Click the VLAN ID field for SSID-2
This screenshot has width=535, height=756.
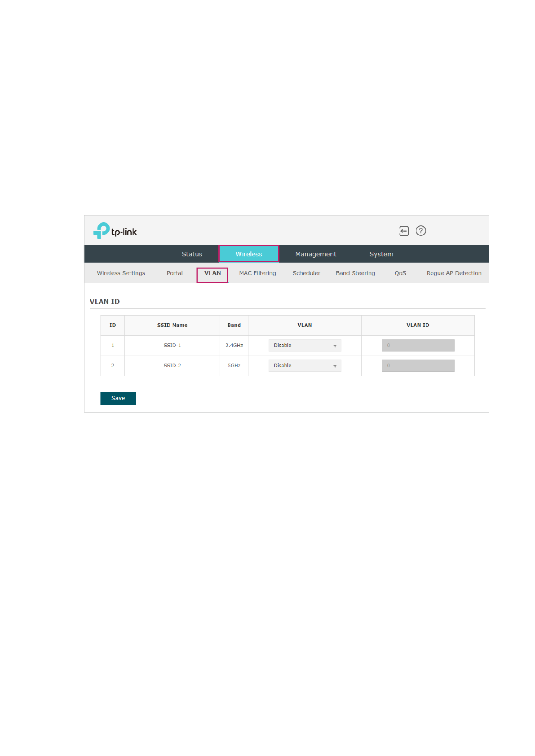click(x=418, y=365)
